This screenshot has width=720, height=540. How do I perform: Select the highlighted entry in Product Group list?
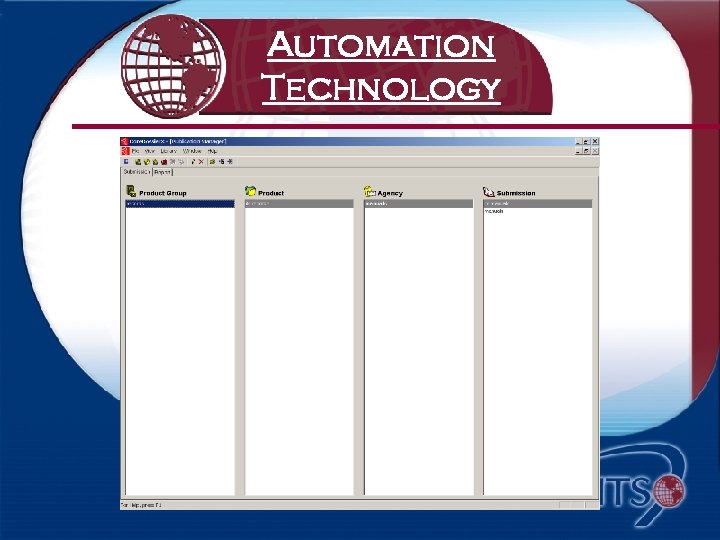coord(180,203)
